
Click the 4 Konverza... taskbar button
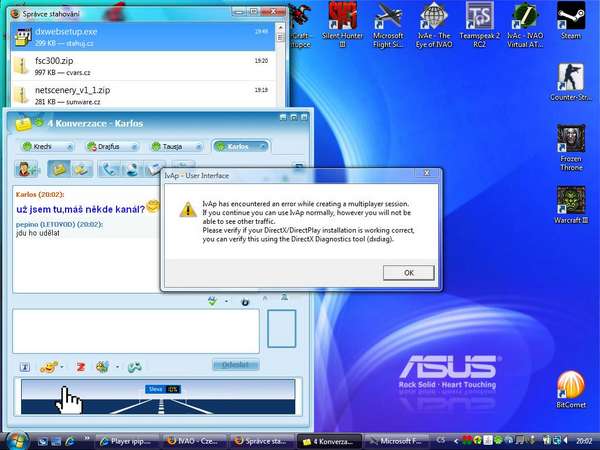tap(329, 442)
